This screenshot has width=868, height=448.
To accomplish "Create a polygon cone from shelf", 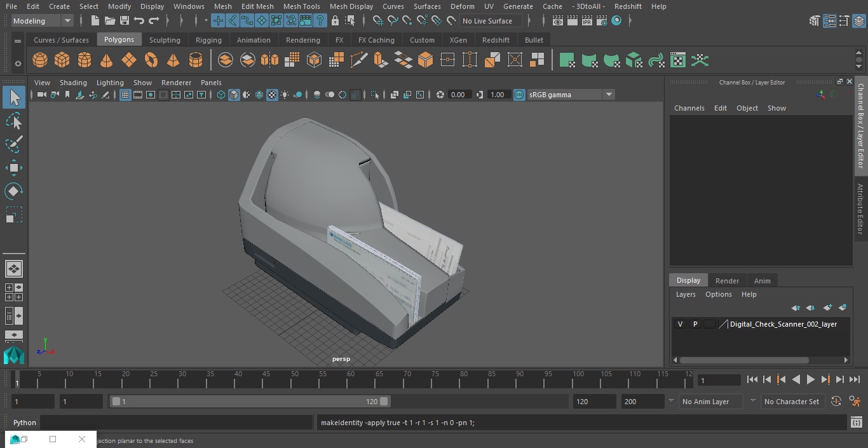I will pos(107,60).
